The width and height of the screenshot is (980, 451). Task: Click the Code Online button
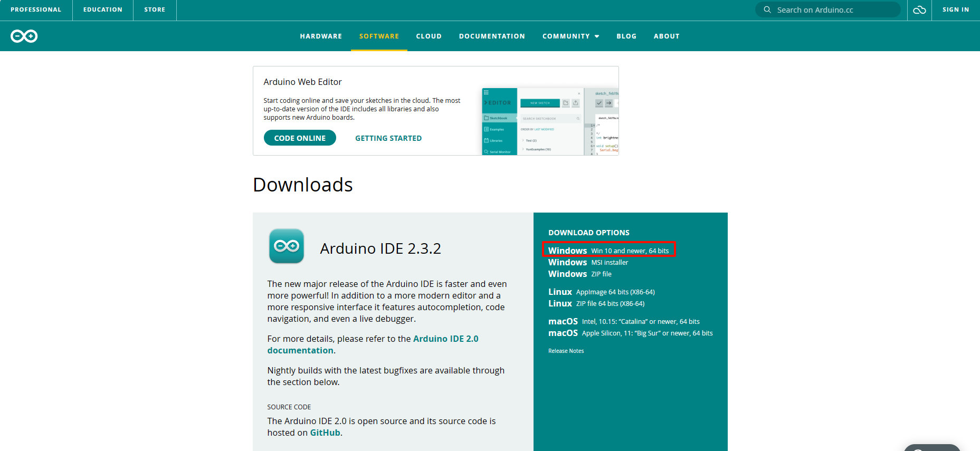pos(300,138)
